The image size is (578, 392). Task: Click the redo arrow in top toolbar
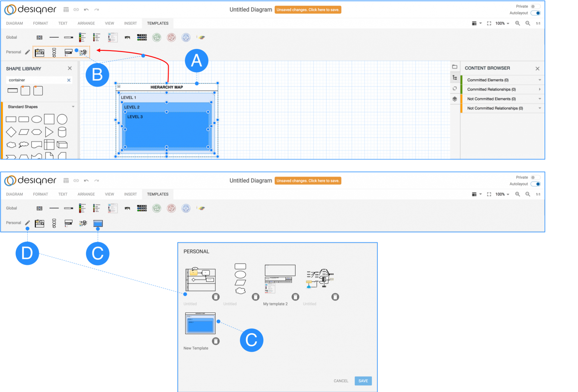coord(97,10)
